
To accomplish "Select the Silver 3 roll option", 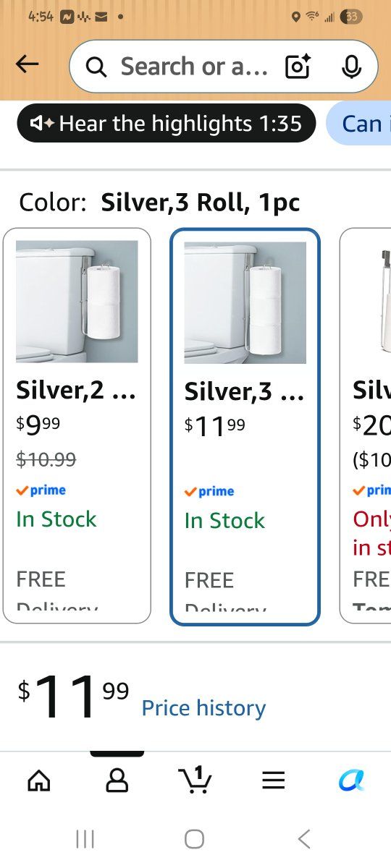I will (245, 426).
